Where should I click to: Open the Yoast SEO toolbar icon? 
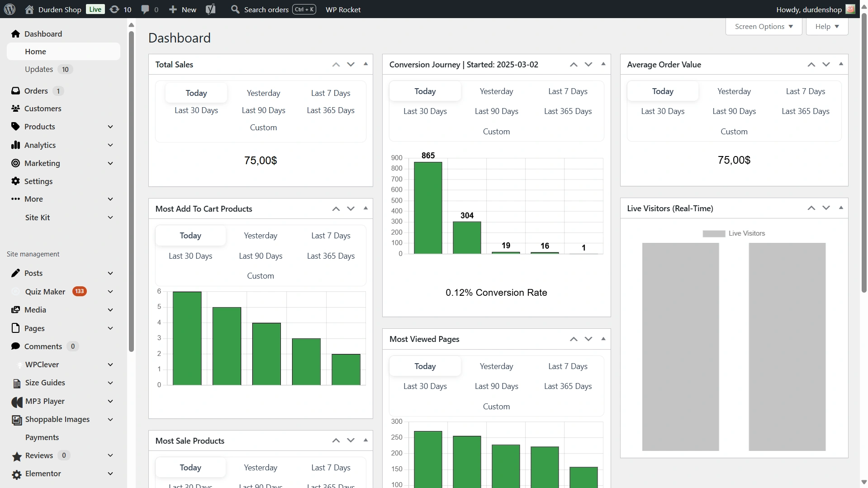click(210, 9)
